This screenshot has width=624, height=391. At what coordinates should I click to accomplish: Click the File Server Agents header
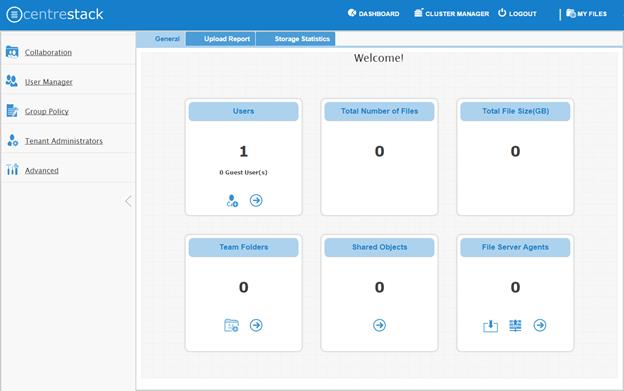click(515, 247)
